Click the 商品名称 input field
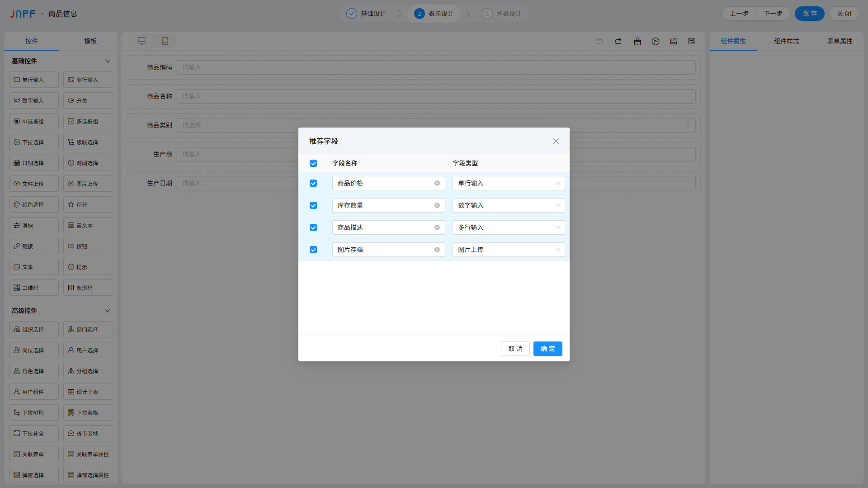The width and height of the screenshot is (868, 488). pos(436,96)
